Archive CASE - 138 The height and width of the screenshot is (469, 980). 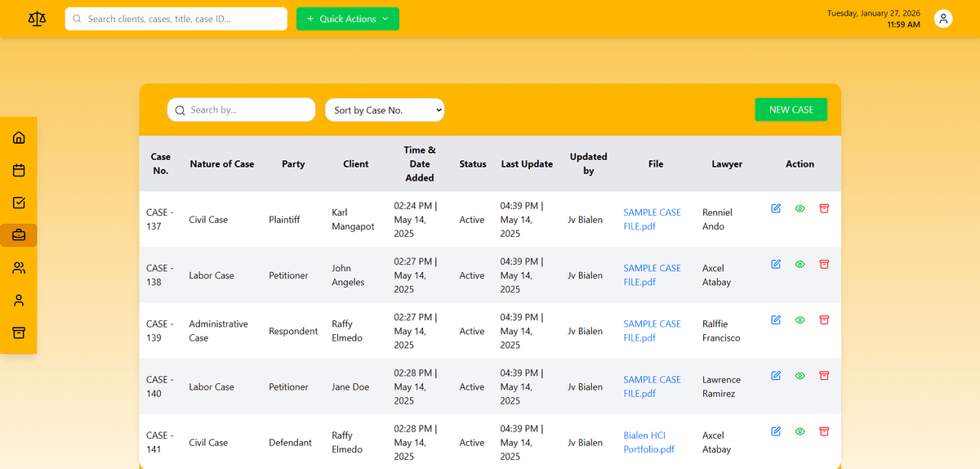824,264
